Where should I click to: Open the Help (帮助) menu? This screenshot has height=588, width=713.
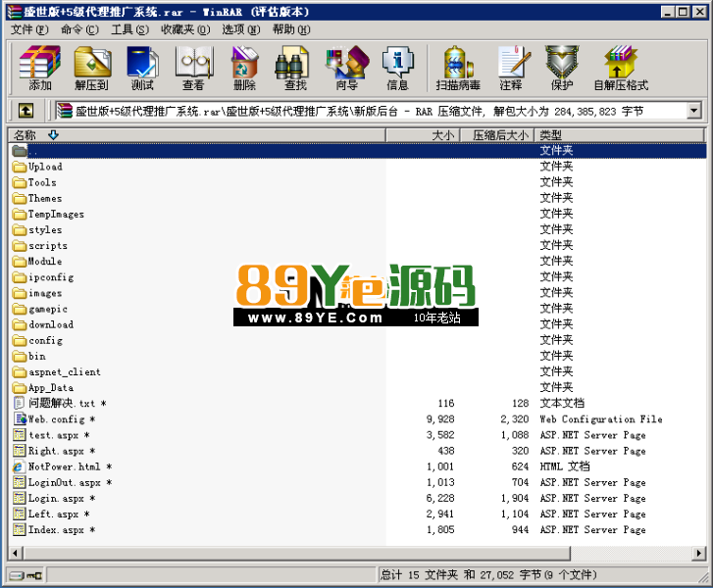291,29
